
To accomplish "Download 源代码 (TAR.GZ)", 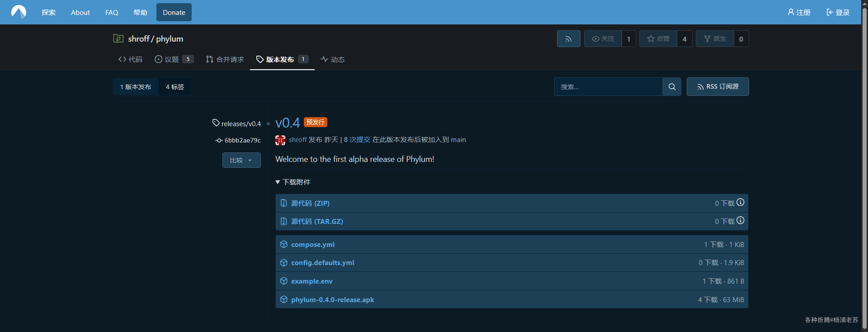I will [317, 221].
